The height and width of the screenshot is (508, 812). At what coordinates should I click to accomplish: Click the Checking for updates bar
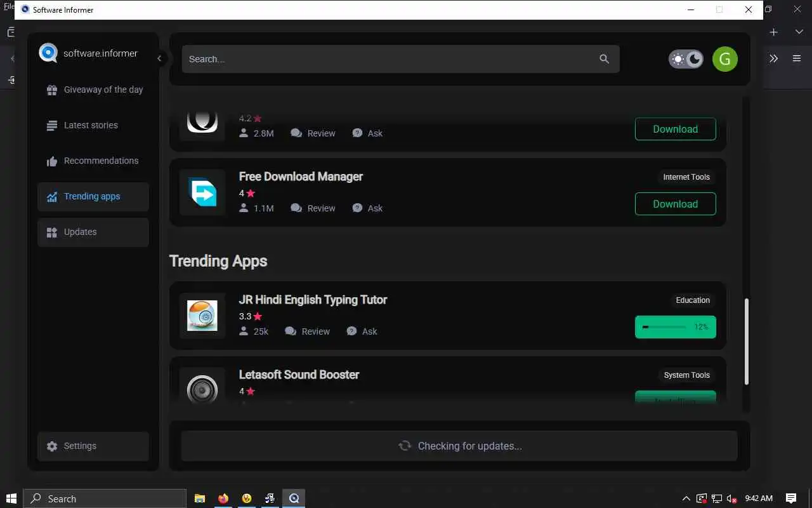[459, 446]
